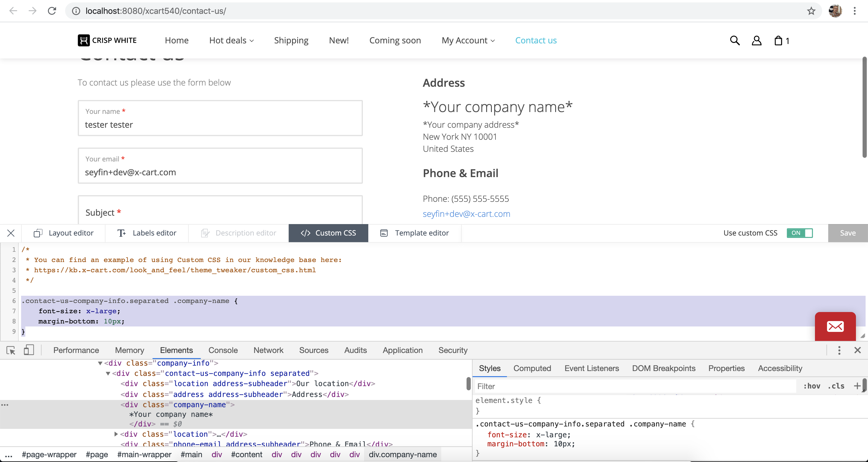868x462 pixels.
Task: Open the Computed styles tab
Action: (532, 368)
